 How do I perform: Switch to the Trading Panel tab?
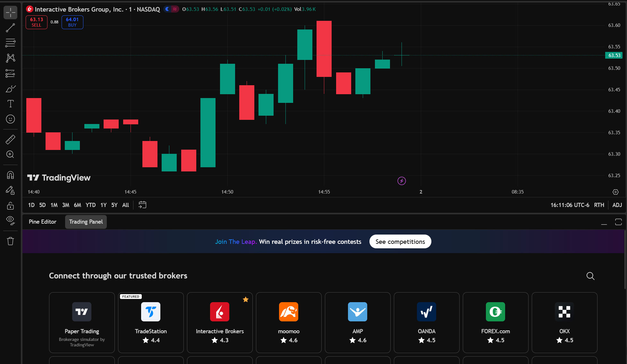[86, 222]
